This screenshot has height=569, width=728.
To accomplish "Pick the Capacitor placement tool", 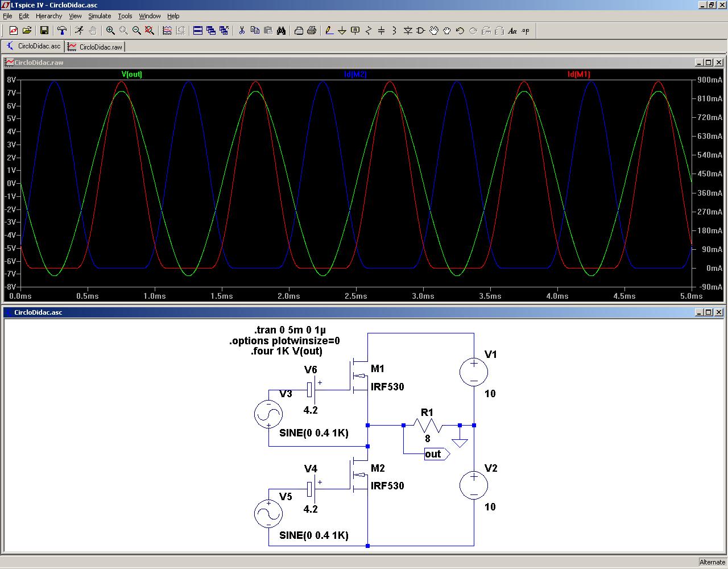I will 382,31.
